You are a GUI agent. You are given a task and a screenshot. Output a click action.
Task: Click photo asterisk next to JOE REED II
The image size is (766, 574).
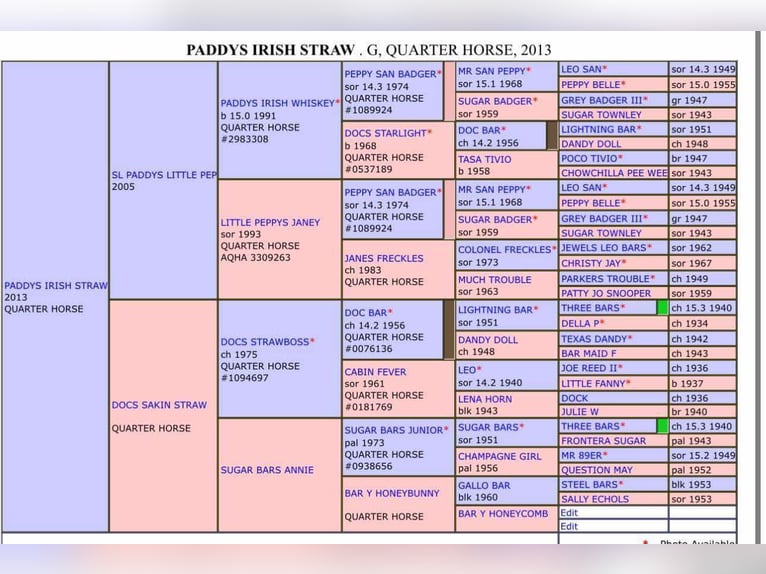(x=626, y=368)
